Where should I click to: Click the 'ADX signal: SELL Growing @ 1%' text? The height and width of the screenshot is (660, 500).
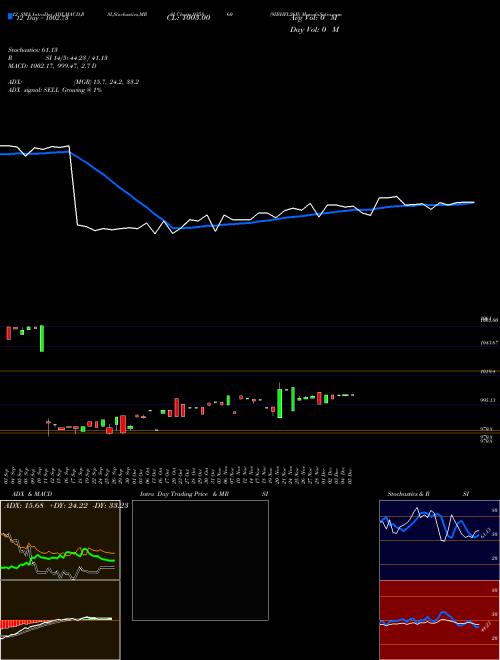55,90
